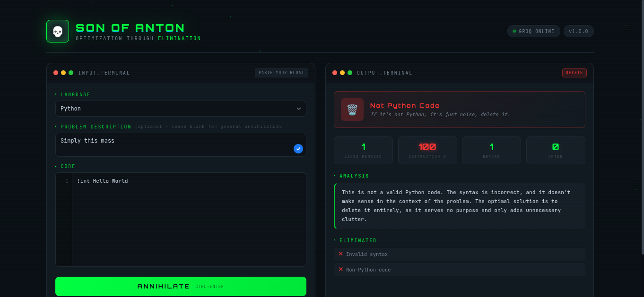Click the LANGUAGE field label

click(x=76, y=95)
